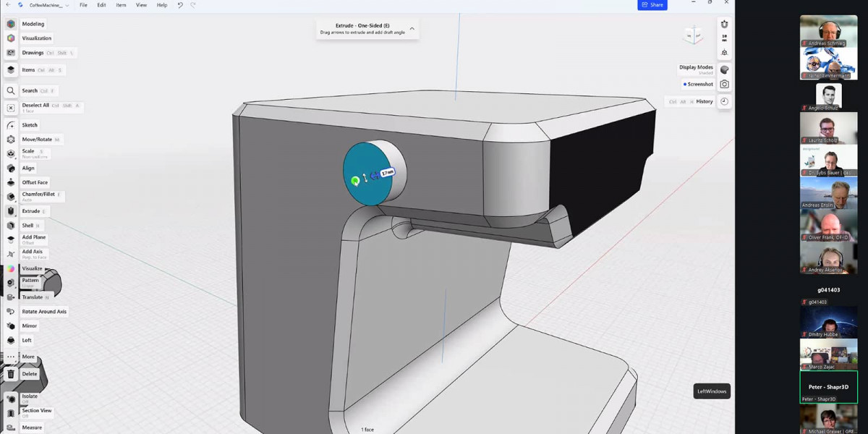This screenshot has height=434, width=868.
Task: Click Deselect All in the sidebar
Action: click(x=34, y=106)
